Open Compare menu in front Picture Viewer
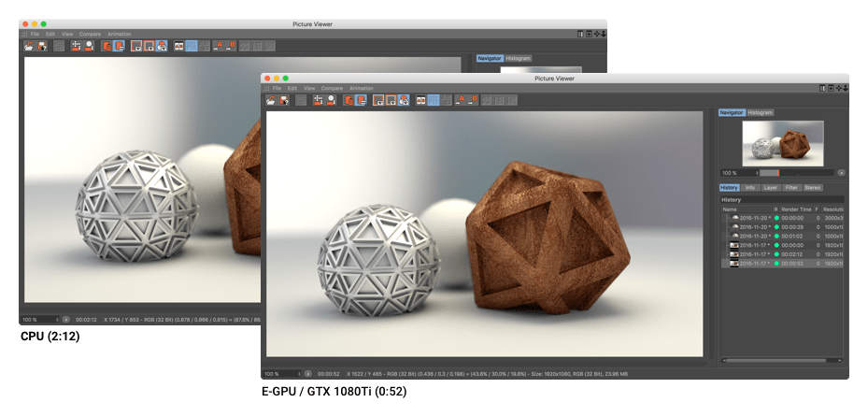The height and width of the screenshot is (417, 868). point(332,88)
